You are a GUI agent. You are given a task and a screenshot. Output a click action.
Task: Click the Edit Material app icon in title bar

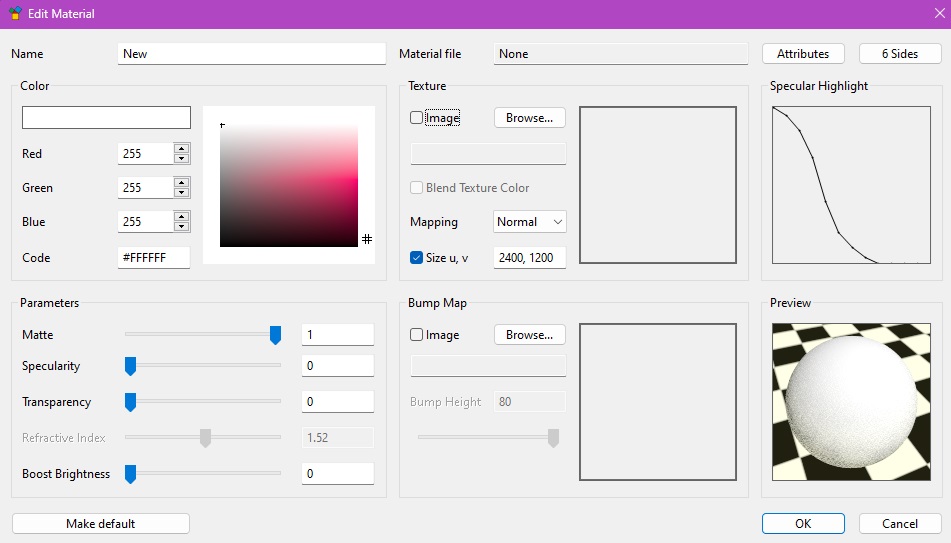15,13
